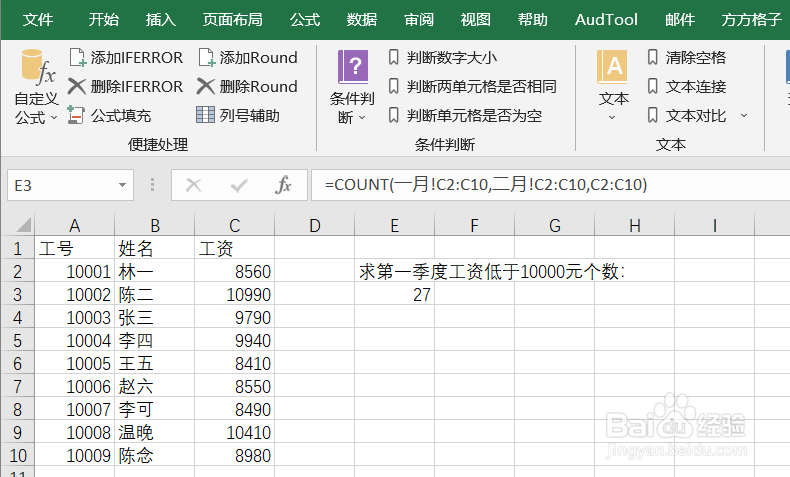Image resolution: width=790 pixels, height=477 pixels.
Task: Select the header cell 姓名
Action: tap(155, 248)
